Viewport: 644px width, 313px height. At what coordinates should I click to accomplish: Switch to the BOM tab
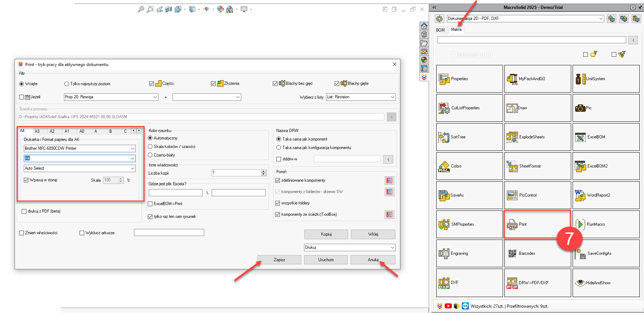pos(440,30)
